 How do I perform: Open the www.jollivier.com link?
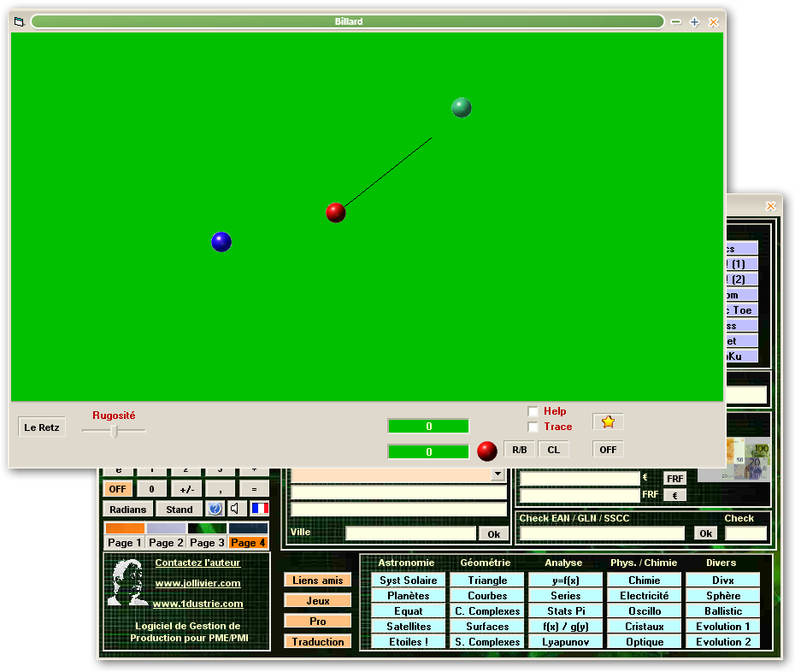[x=197, y=583]
